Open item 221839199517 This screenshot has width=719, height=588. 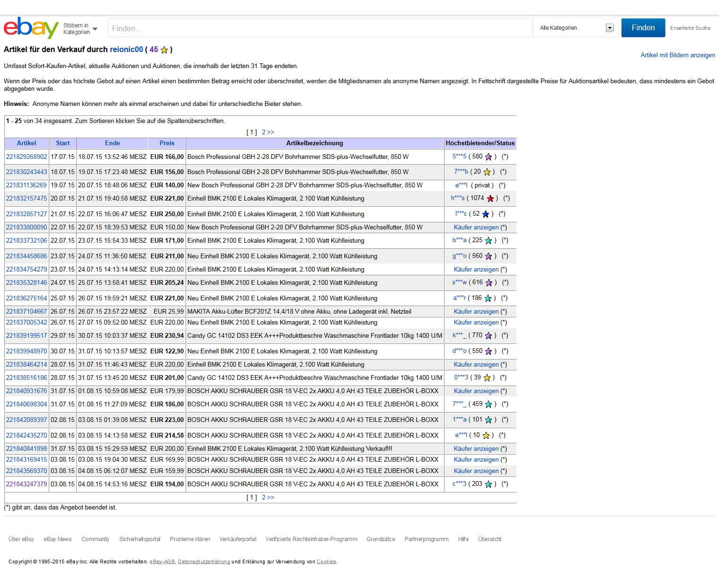tap(27, 335)
